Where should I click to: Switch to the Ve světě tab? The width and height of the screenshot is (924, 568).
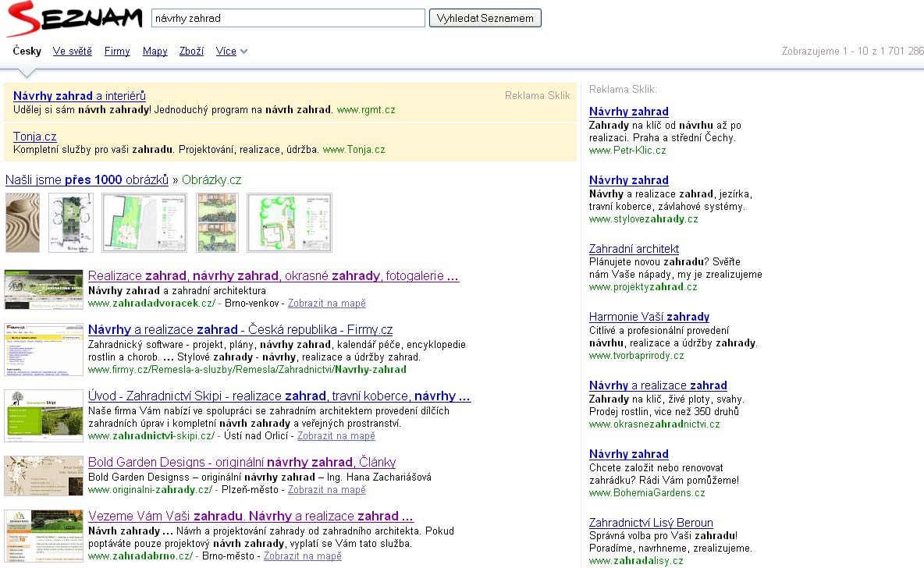coord(73,51)
